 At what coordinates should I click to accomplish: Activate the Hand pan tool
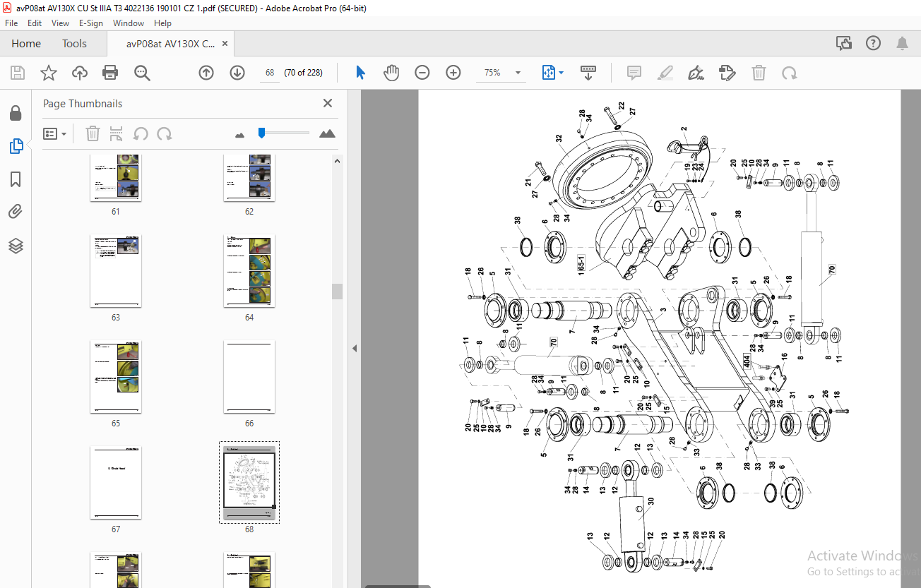[391, 73]
